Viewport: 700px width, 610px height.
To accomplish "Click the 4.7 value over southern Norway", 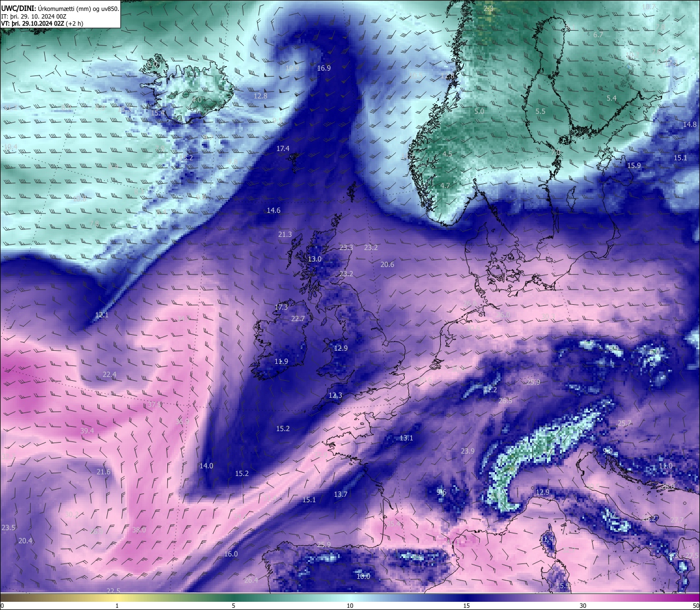I will coord(445,185).
